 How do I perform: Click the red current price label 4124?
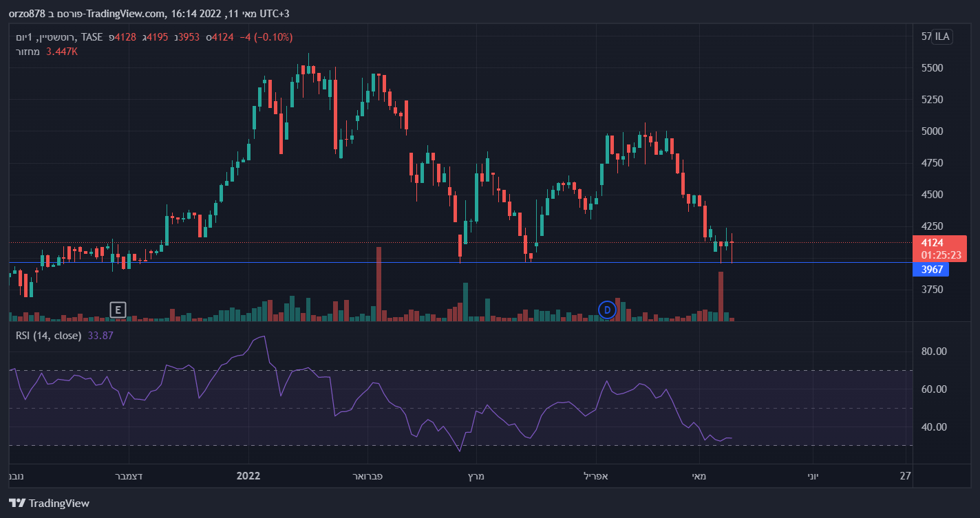[932, 243]
